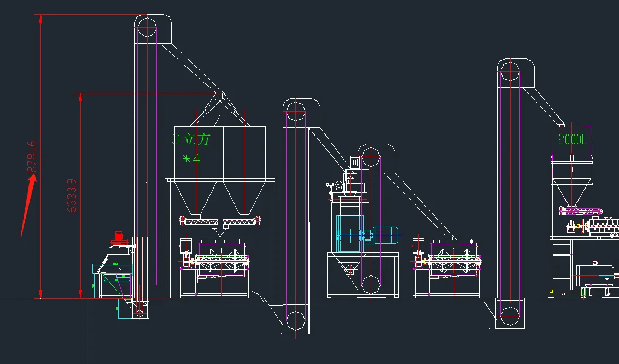Click the right screw conveyor under the silo

click(241, 221)
